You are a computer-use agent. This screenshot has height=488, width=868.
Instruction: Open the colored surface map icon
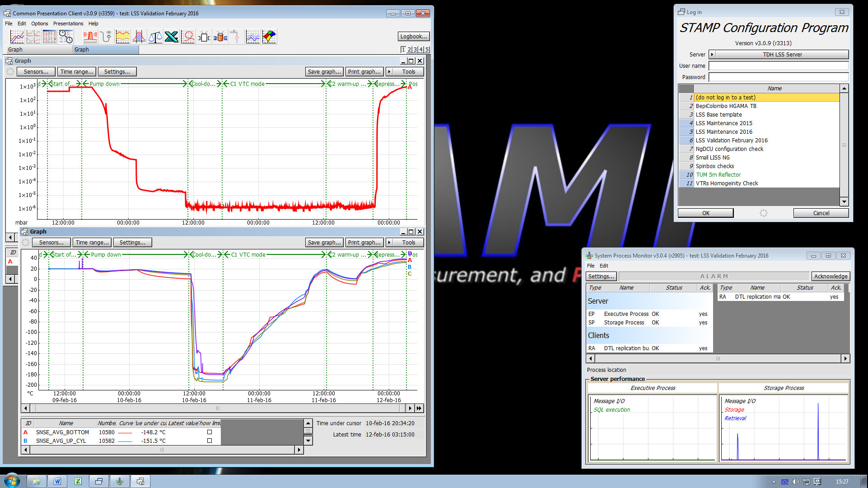pyautogui.click(x=269, y=37)
